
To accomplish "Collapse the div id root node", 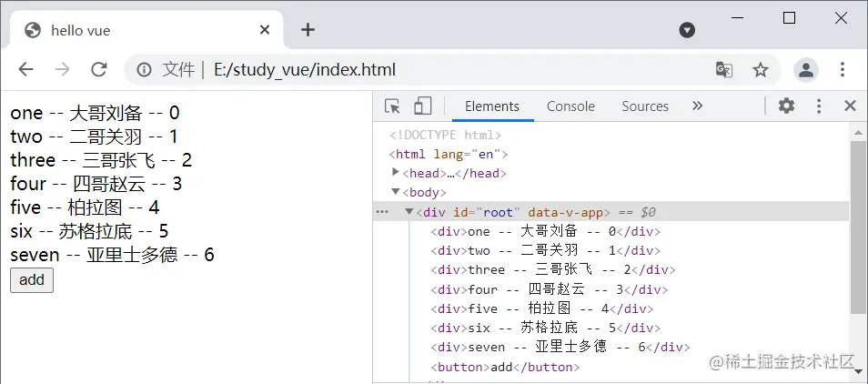I will pos(409,211).
